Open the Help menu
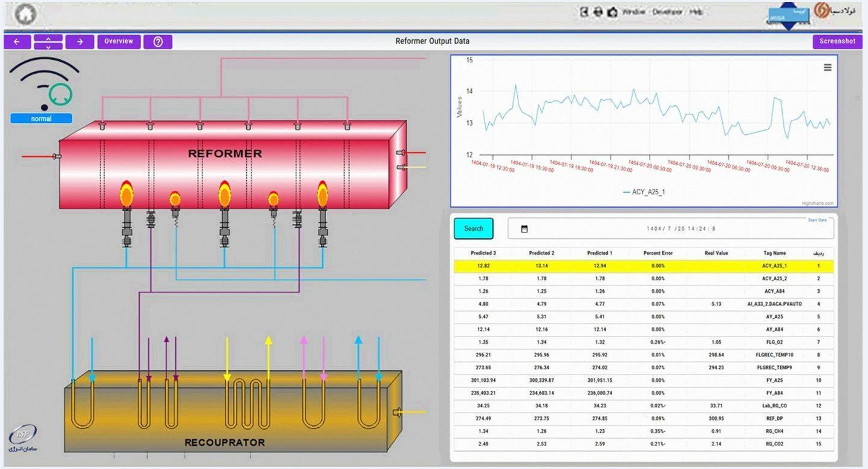This screenshot has width=868, height=469. pyautogui.click(x=696, y=12)
